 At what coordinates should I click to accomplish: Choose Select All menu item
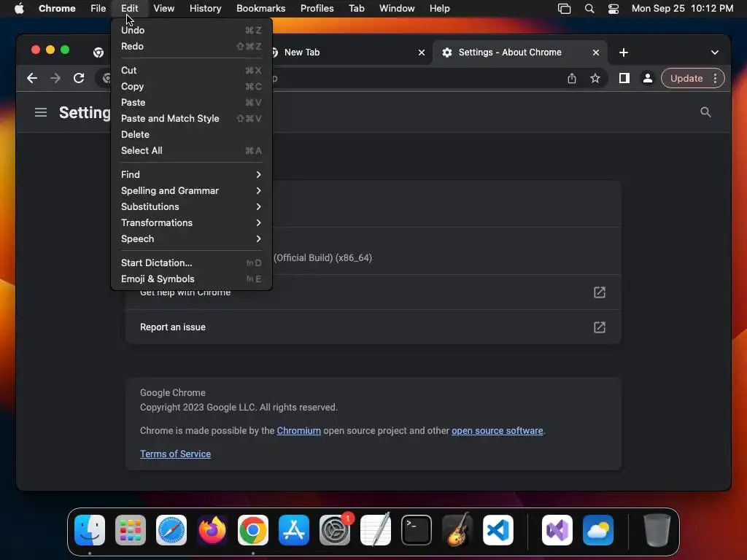(x=191, y=150)
